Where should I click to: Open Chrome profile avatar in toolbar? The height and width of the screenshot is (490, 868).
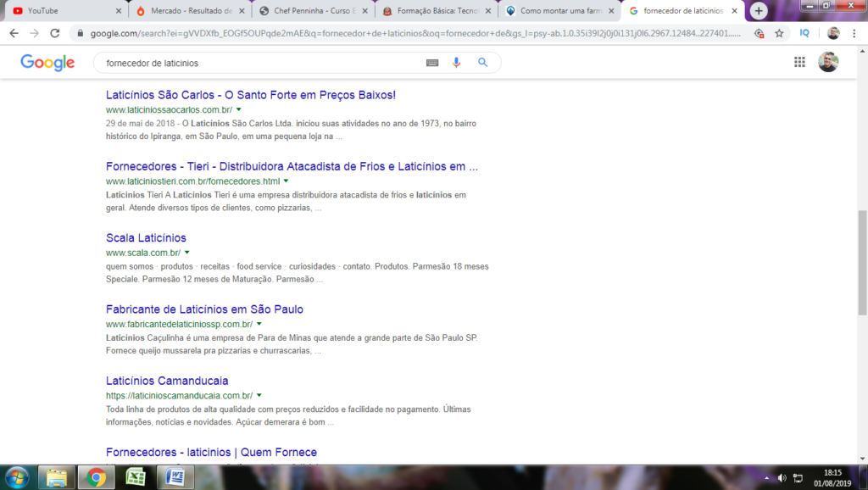[833, 33]
